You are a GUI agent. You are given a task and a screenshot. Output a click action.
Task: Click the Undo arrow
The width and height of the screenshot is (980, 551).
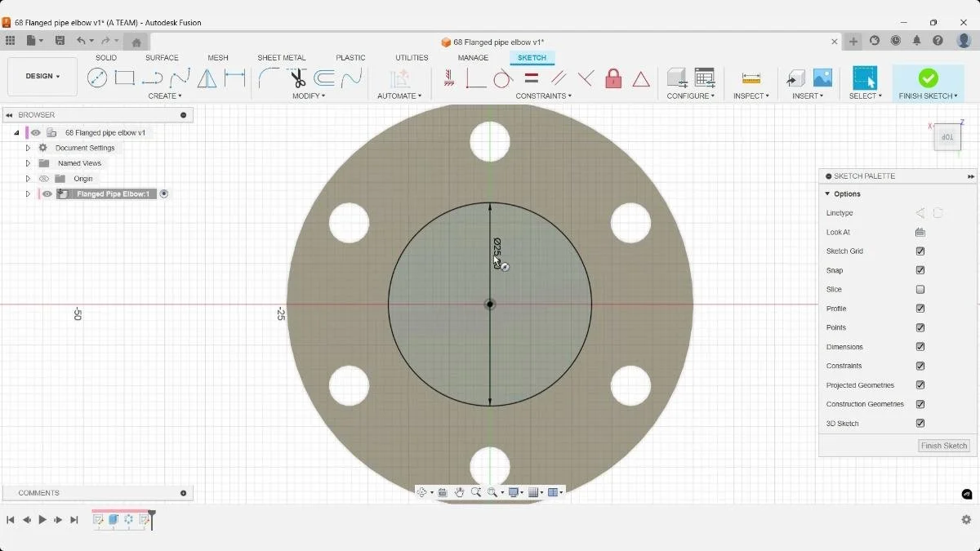click(81, 41)
